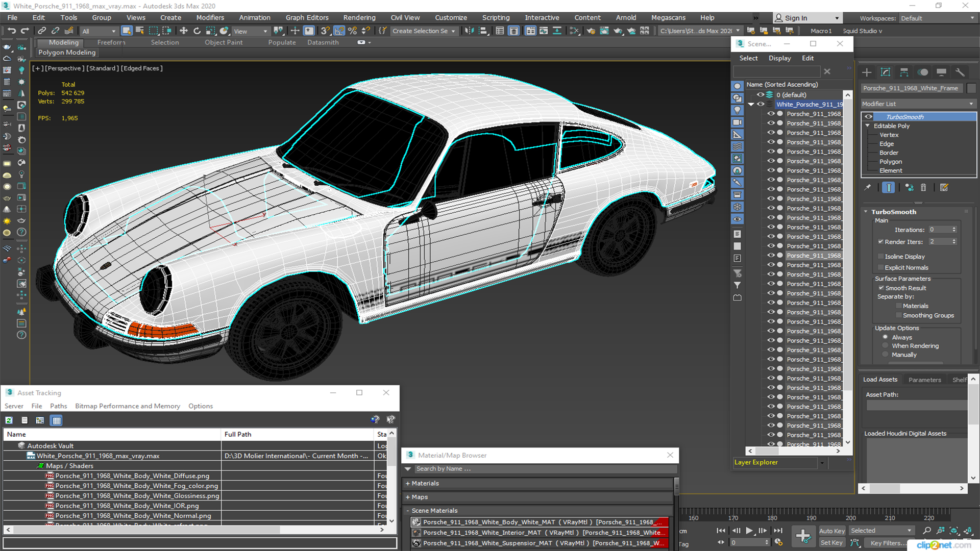Check Separate by Smoothing Groups checkbox
Viewport: 980px width, 551px height.
pos(899,315)
